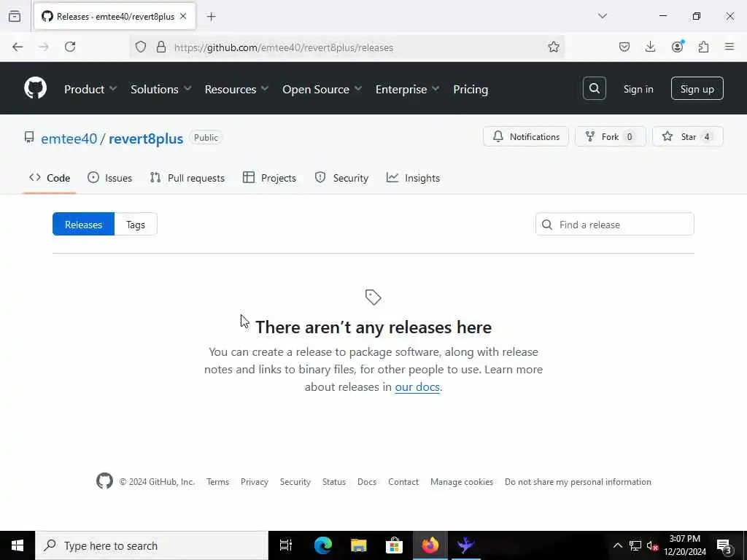The image size is (747, 560).
Task: Show hidden system tray icons
Action: [617, 545]
